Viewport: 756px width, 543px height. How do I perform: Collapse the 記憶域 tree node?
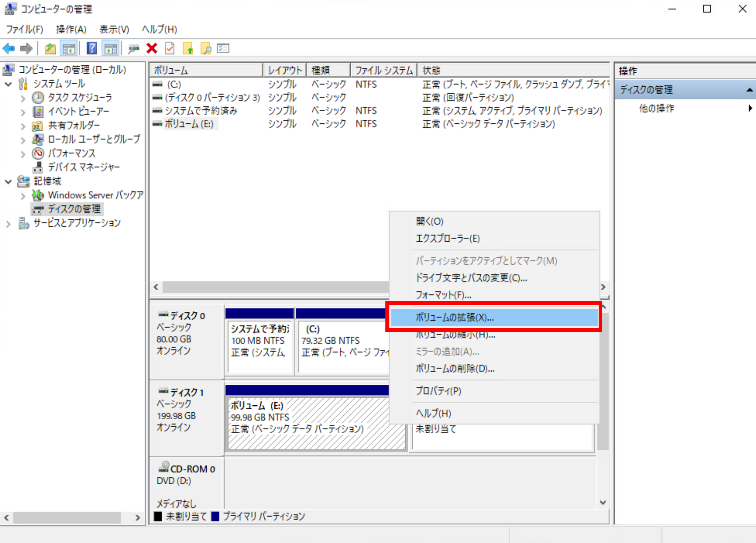9,182
